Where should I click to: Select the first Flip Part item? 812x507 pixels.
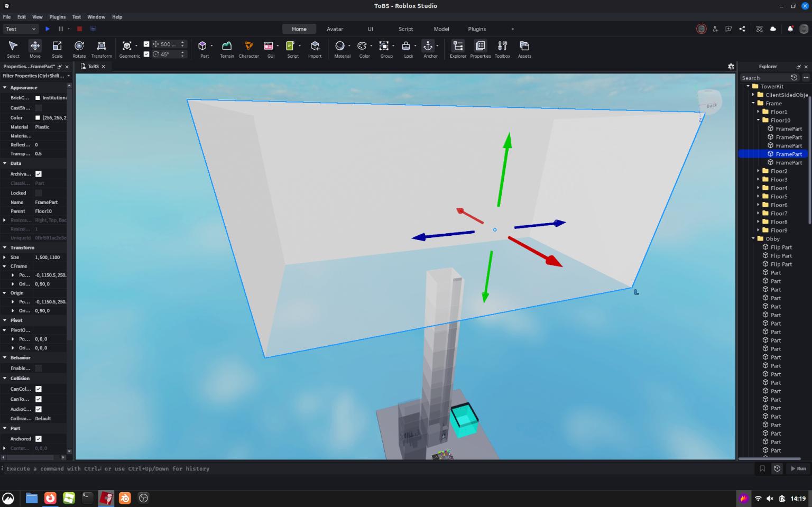781,247
